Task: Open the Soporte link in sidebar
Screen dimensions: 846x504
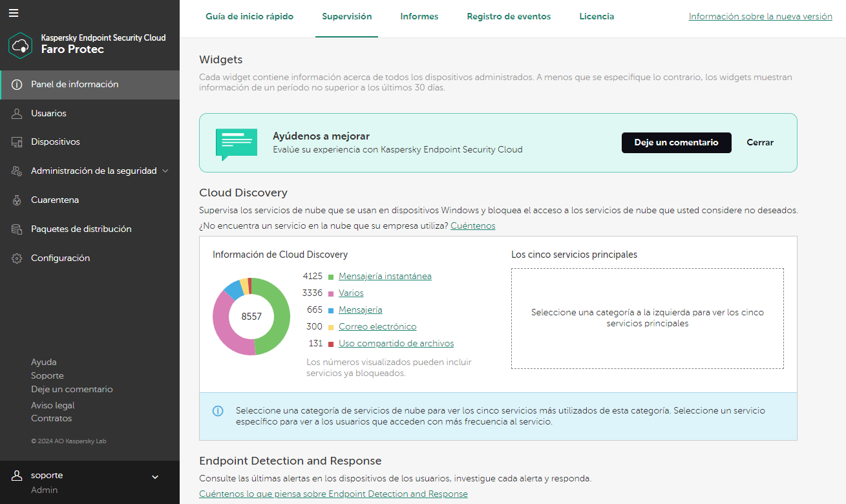Action: click(x=47, y=376)
